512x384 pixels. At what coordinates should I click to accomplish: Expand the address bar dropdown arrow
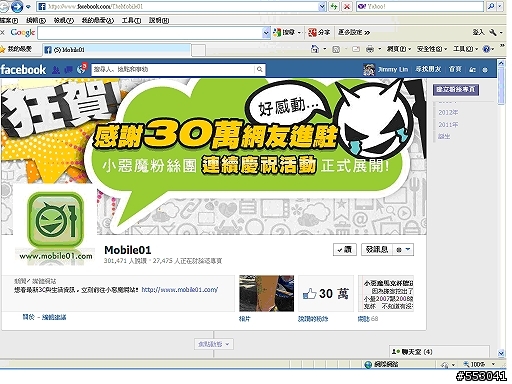(x=322, y=6)
